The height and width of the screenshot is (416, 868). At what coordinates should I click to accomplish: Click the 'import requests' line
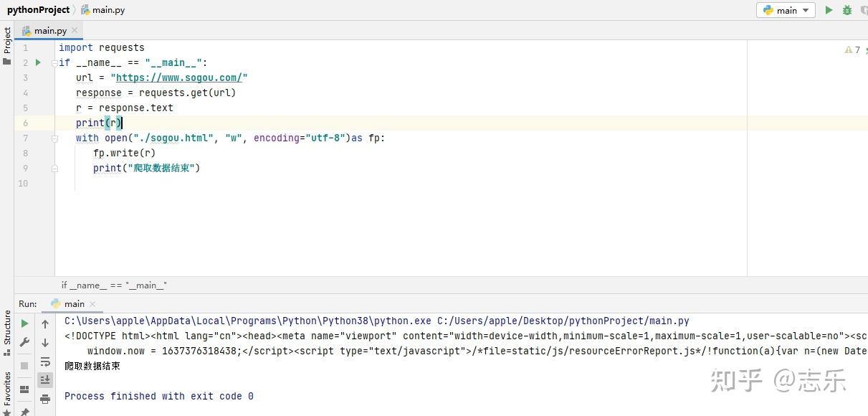click(x=102, y=47)
